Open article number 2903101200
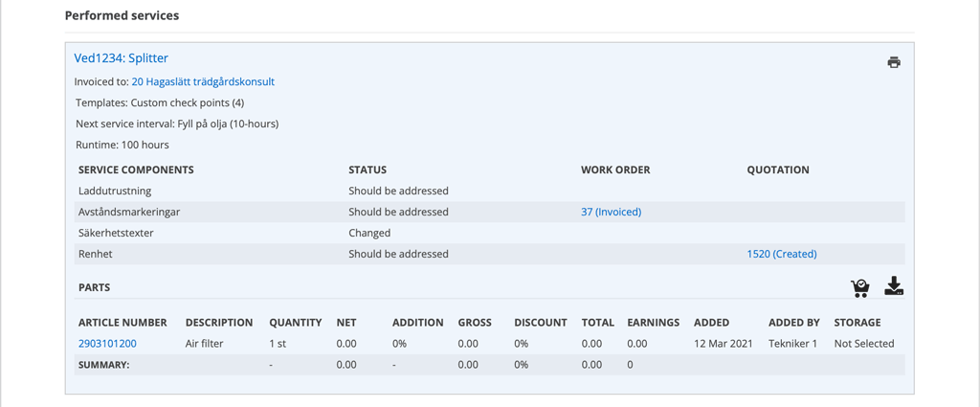The image size is (980, 407). 107,343
